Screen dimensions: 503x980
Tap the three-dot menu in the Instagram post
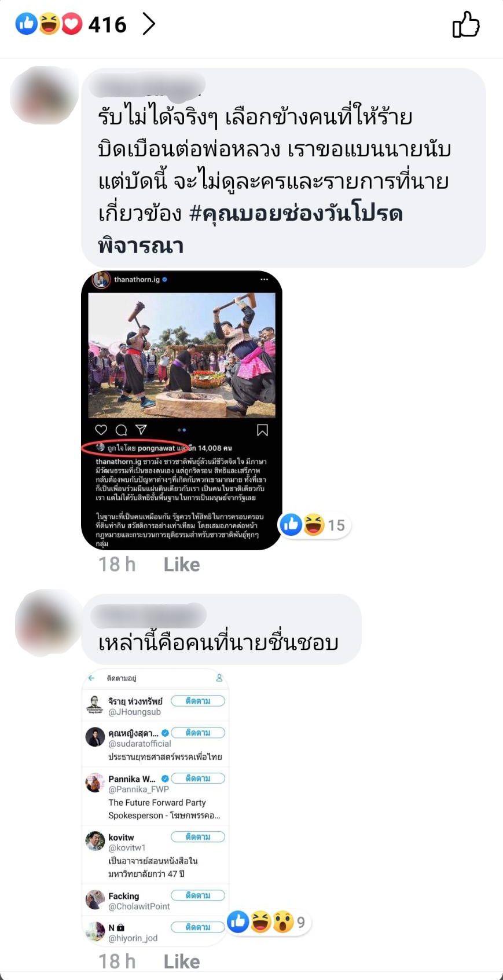[x=264, y=279]
